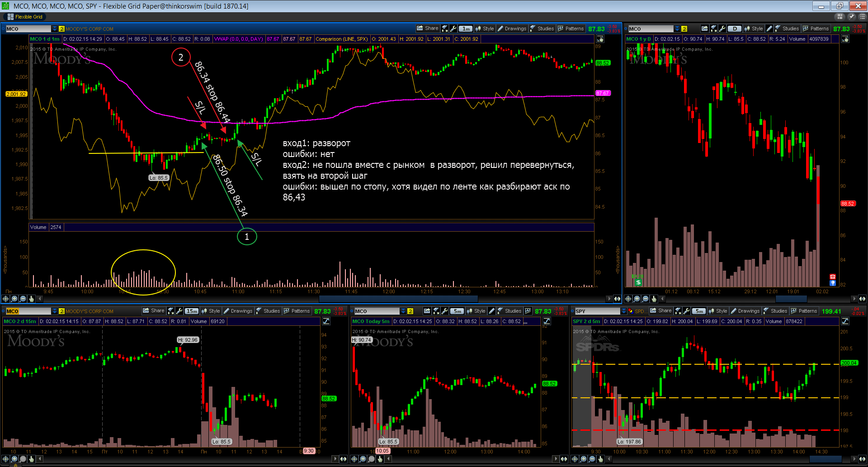Open Drawings on bottom-left 15m chart

click(238, 311)
